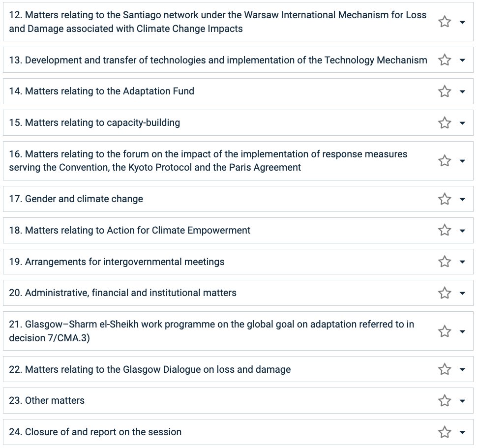Star item 17 Gender and climate change
Screen dimensions: 479x448
[x=445, y=199]
